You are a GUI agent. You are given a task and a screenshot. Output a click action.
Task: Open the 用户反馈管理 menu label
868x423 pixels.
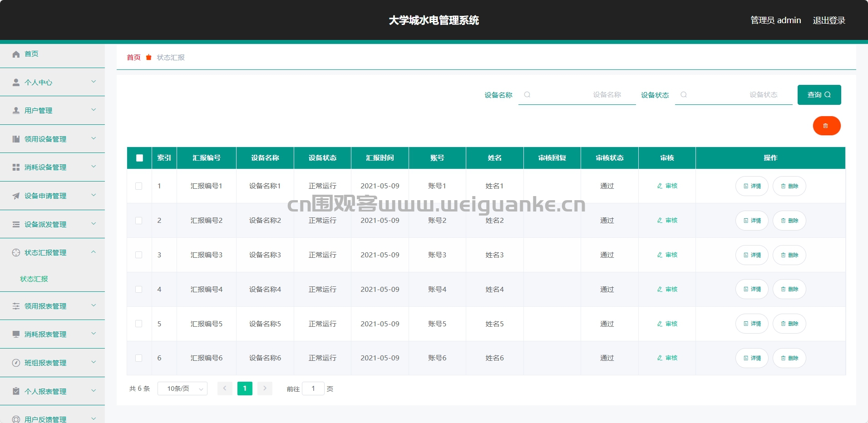point(45,419)
